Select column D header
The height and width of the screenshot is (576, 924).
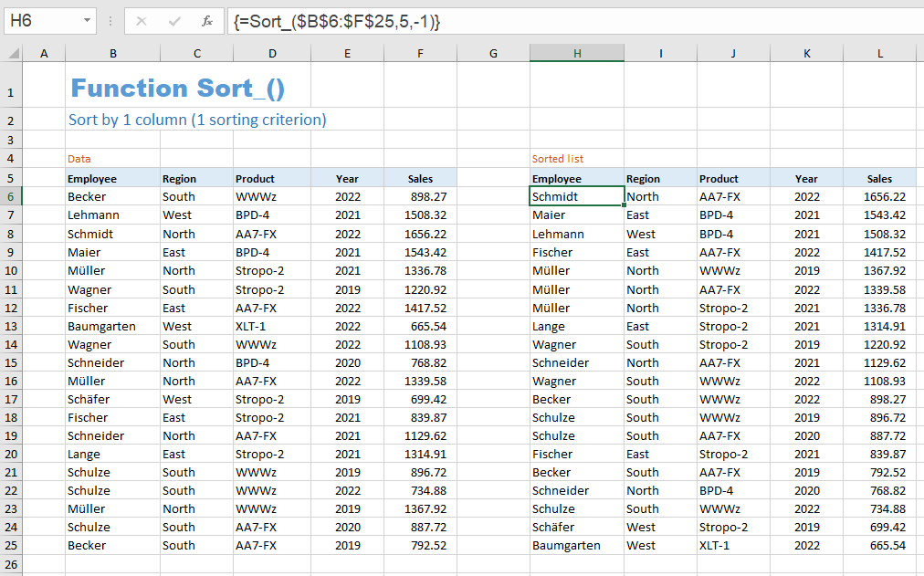[x=272, y=54]
